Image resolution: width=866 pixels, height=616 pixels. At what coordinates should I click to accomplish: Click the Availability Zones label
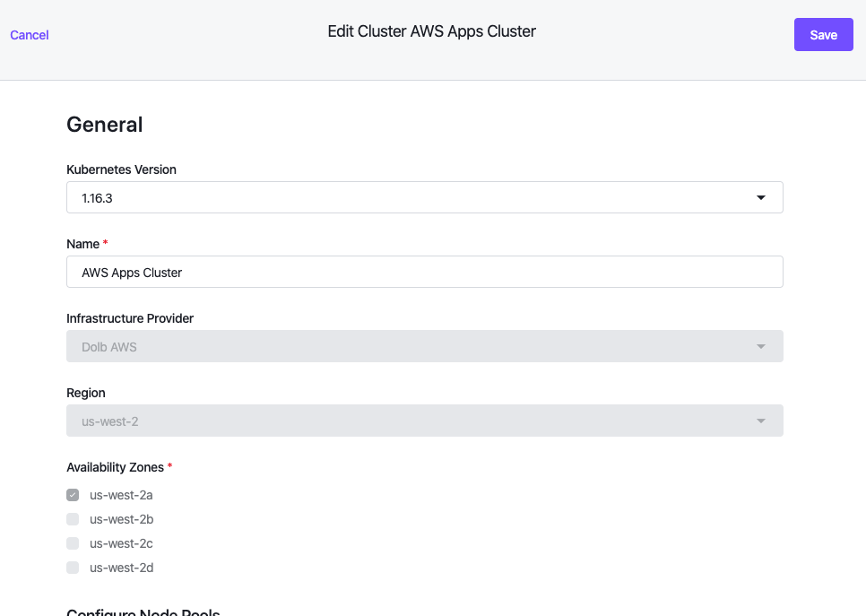[x=115, y=467]
